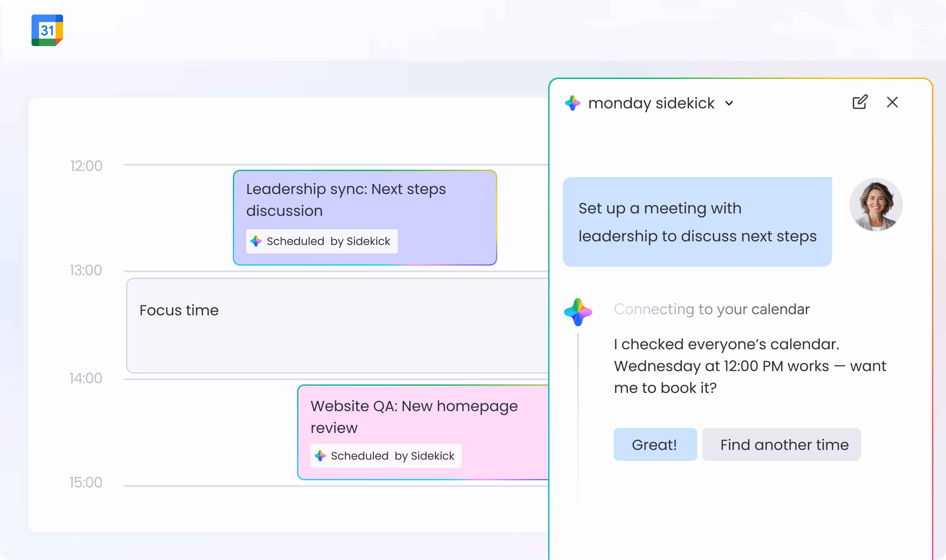Click the Connecting to your calendar status
The height and width of the screenshot is (560, 946).
[x=711, y=309]
